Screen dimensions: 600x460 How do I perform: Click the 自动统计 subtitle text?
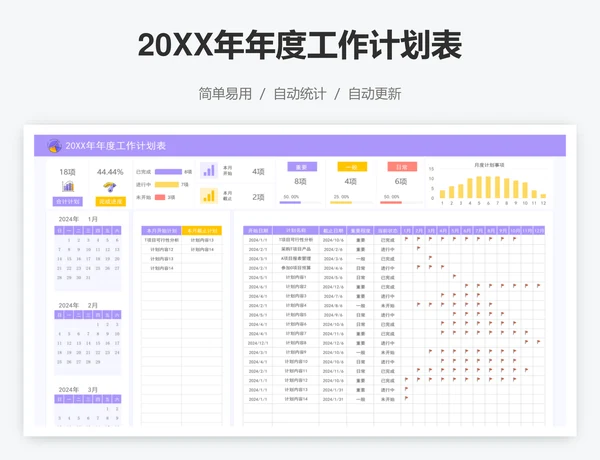click(x=300, y=94)
